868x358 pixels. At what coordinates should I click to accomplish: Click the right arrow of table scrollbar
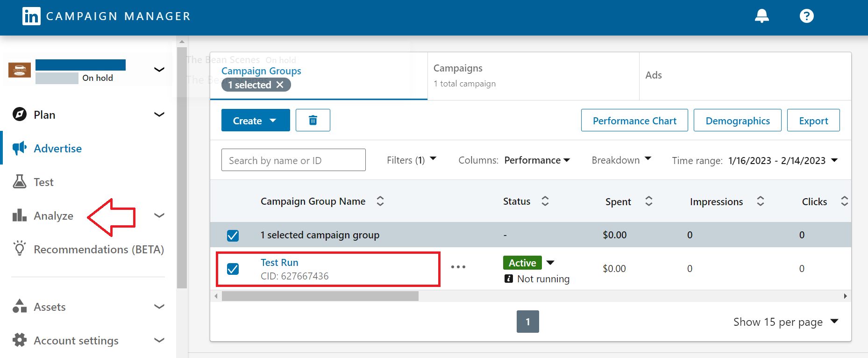pos(845,296)
